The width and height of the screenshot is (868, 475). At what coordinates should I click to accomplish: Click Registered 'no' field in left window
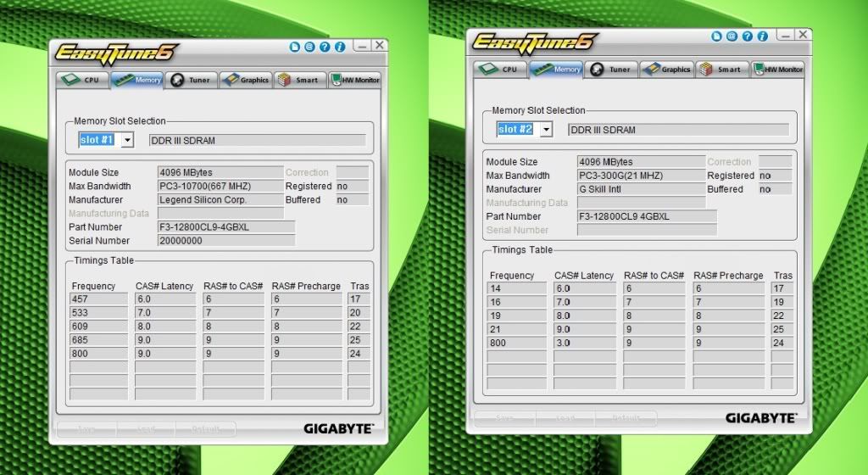(x=352, y=186)
